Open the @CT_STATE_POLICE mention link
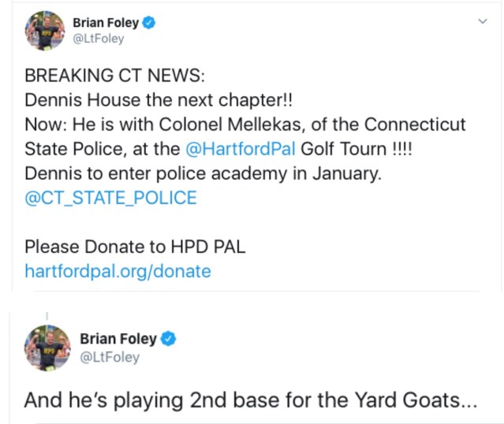Image resolution: width=504 pixels, height=424 pixels. pos(110,197)
